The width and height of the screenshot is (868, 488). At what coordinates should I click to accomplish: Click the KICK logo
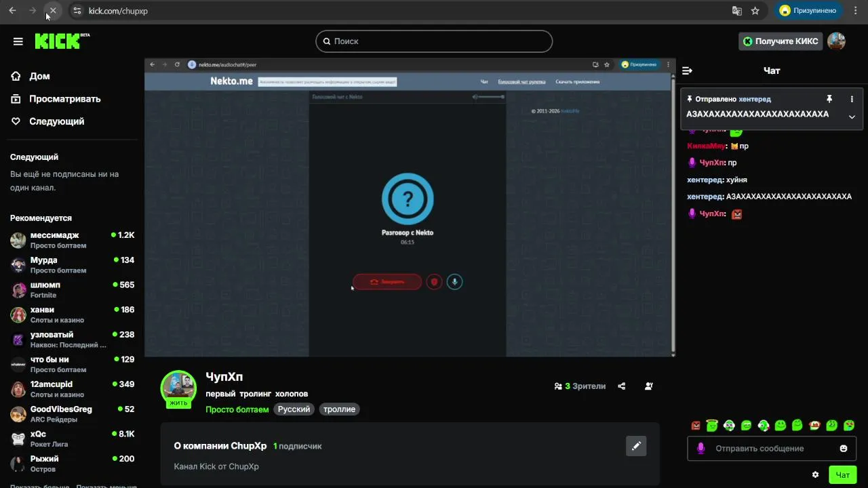coord(62,41)
